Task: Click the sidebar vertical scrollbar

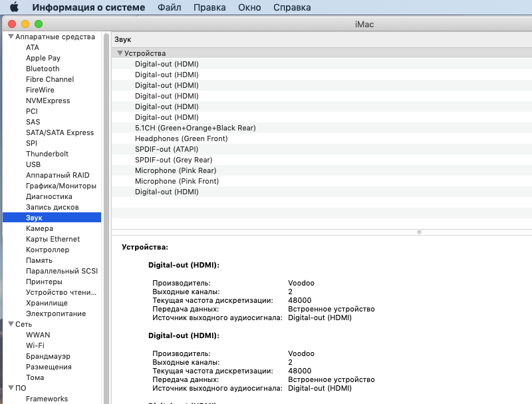Action: [106, 218]
